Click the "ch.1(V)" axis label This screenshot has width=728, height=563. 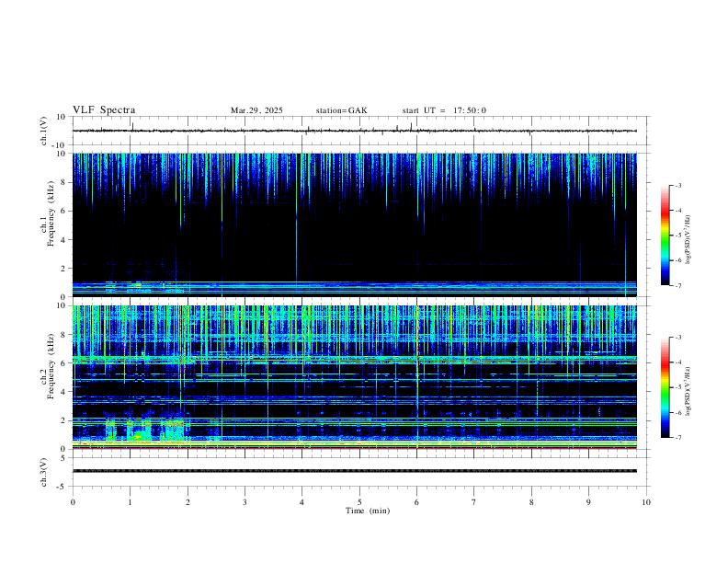(44, 131)
